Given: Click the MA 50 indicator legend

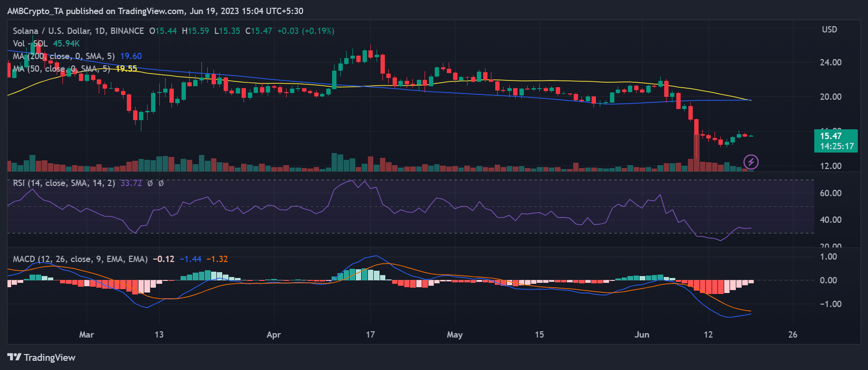Looking at the screenshot, I should coord(61,69).
